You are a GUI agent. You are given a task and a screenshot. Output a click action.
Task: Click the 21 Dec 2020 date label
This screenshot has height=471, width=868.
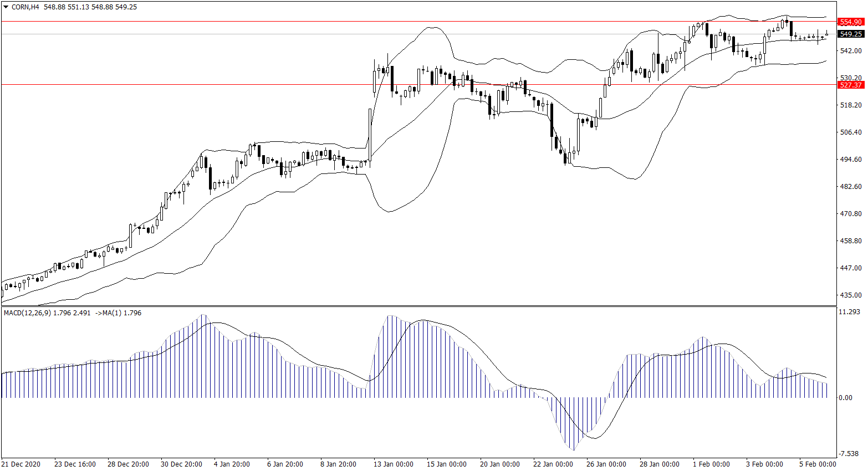coord(21,464)
